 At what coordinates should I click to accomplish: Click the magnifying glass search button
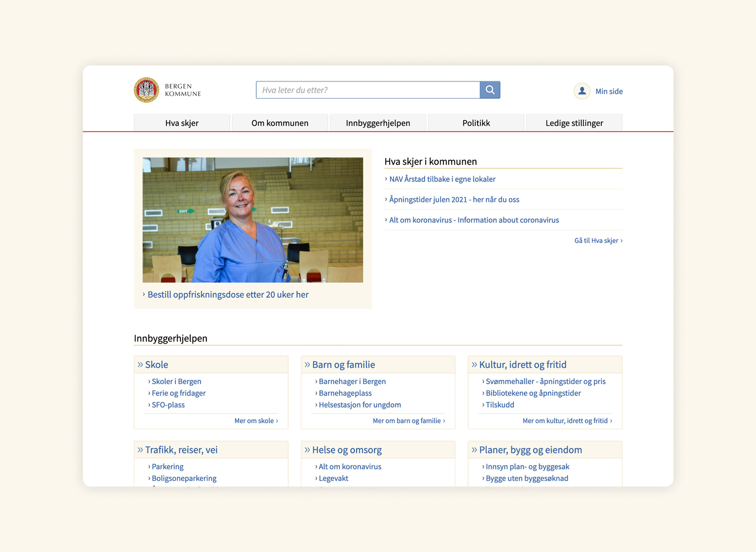[x=490, y=90]
